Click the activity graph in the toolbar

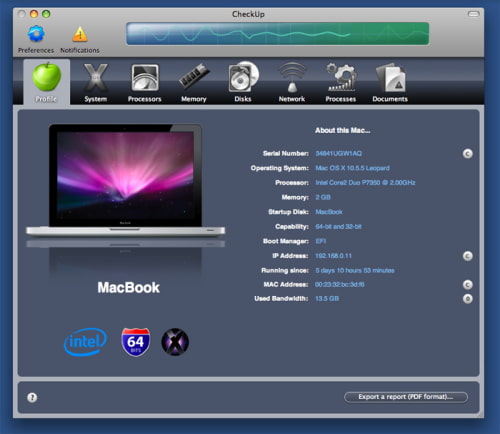(x=278, y=34)
